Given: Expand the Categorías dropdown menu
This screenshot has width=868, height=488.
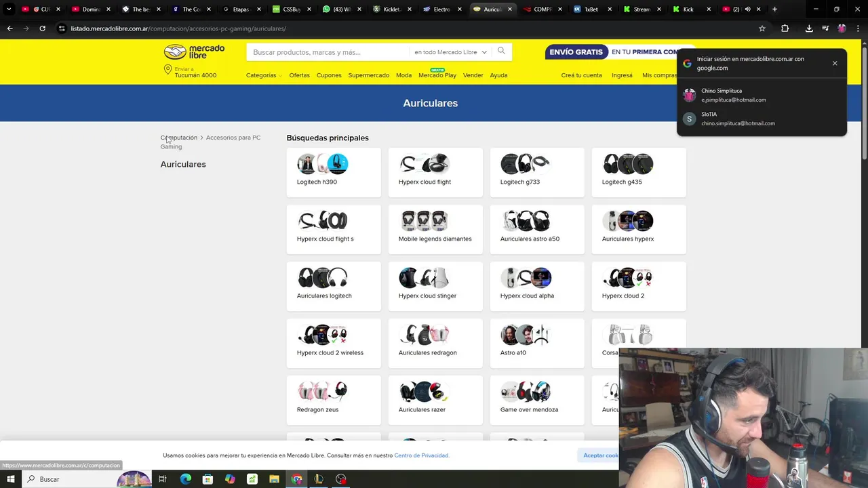Looking at the screenshot, I should [x=264, y=75].
